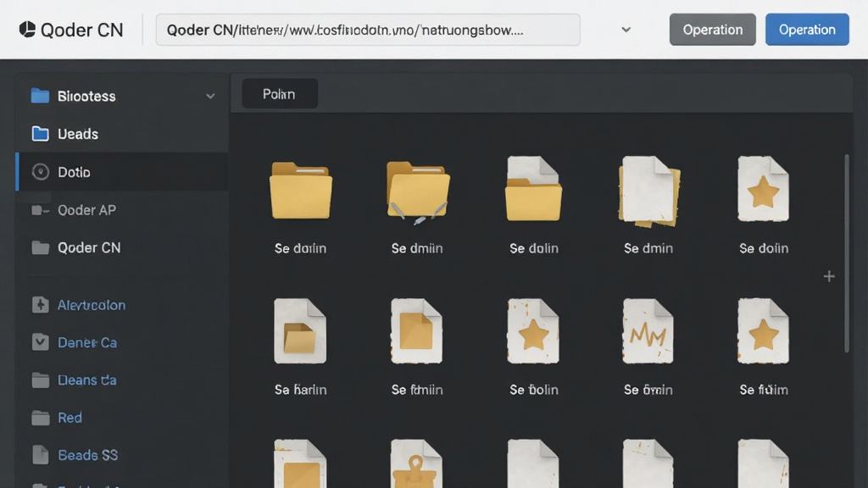Screen dimensions: 868x488
Task: Open the Se ɓolin star document
Action: pos(533,331)
